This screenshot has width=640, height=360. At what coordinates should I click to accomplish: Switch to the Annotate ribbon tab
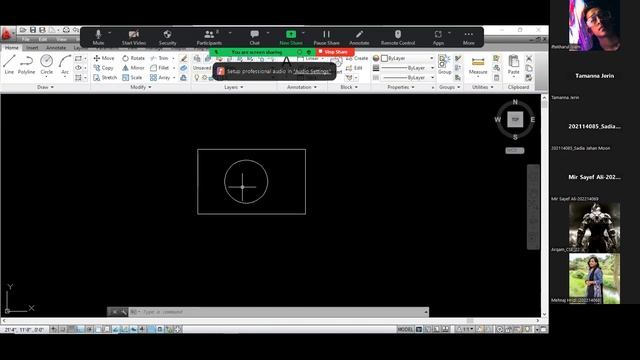point(56,47)
